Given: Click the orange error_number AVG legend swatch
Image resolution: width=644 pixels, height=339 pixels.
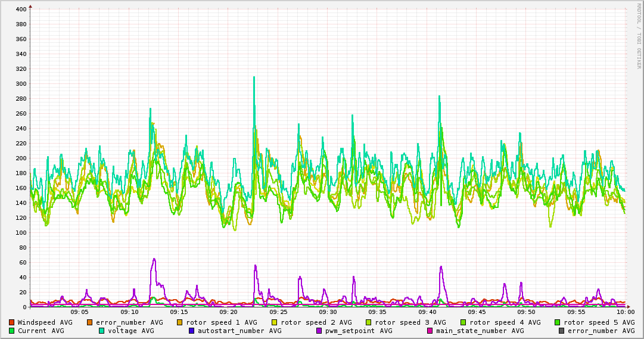Looking at the screenshot, I should pyautogui.click(x=90, y=322).
